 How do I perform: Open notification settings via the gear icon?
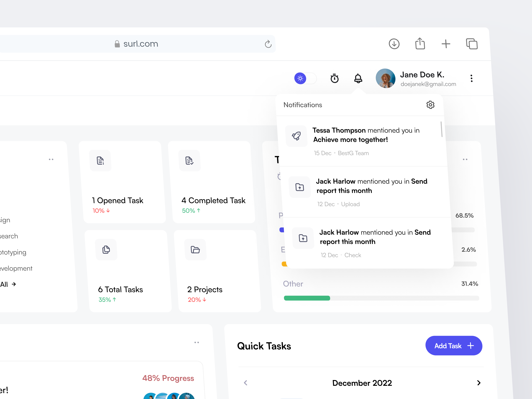pos(430,105)
